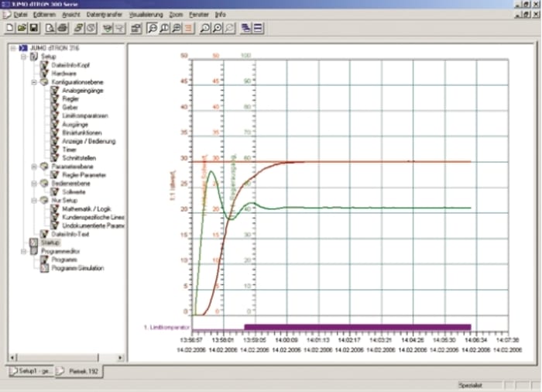Image resolution: width=542 pixels, height=392 pixels.
Task: Click the '1. Limitkomparator' chart label
Action: [166, 327]
